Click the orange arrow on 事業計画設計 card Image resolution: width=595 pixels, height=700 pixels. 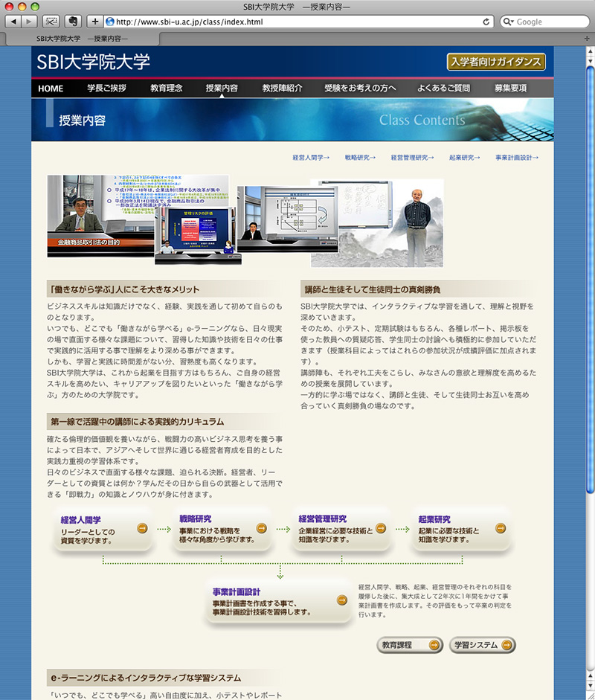tap(342, 600)
